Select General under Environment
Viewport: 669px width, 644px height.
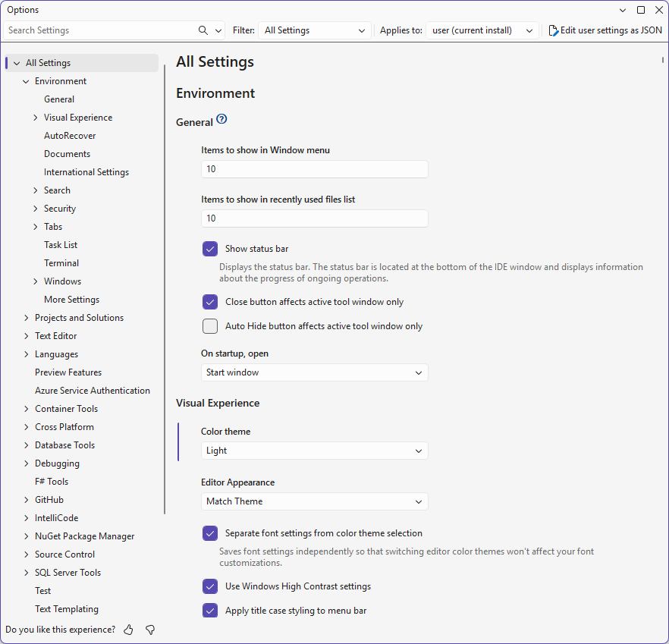coord(59,99)
